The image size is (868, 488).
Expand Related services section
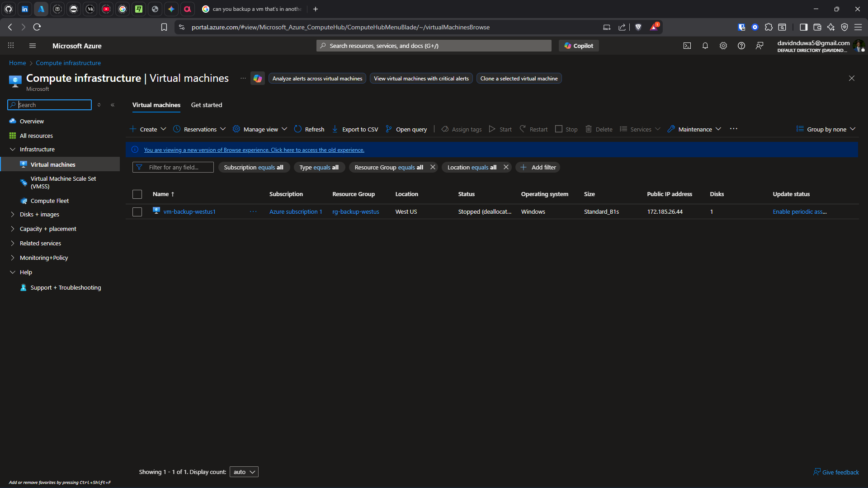click(13, 243)
